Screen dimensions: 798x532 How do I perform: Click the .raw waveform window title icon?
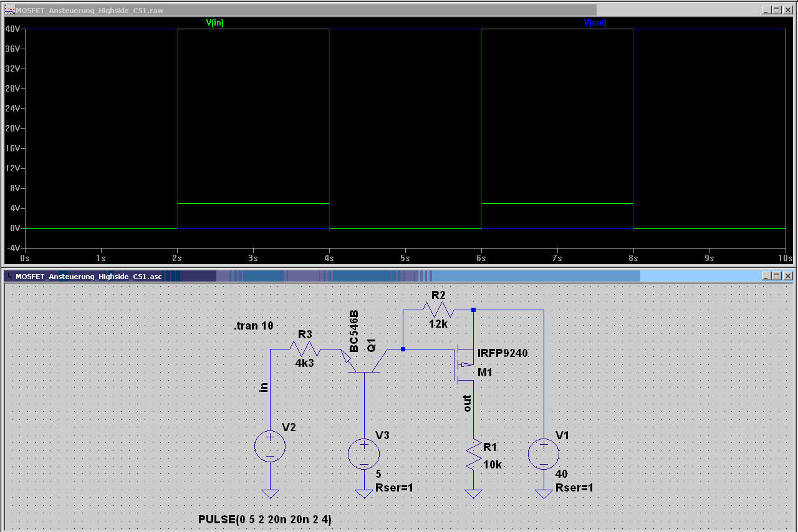pos(9,10)
